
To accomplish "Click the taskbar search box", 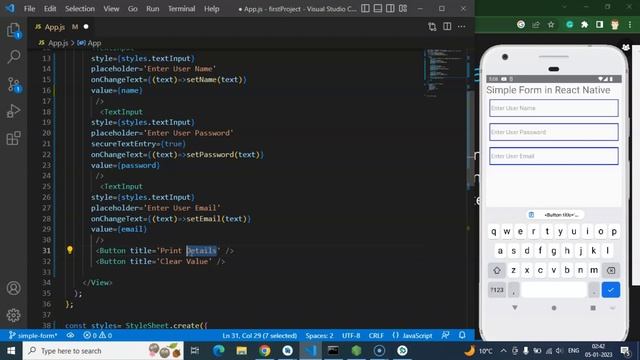I will pos(103,351).
